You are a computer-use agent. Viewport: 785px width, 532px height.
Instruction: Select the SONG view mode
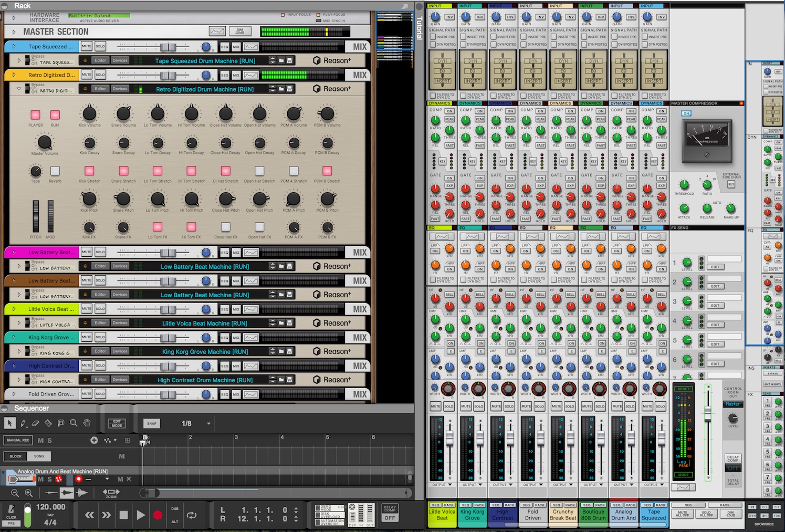[39, 456]
